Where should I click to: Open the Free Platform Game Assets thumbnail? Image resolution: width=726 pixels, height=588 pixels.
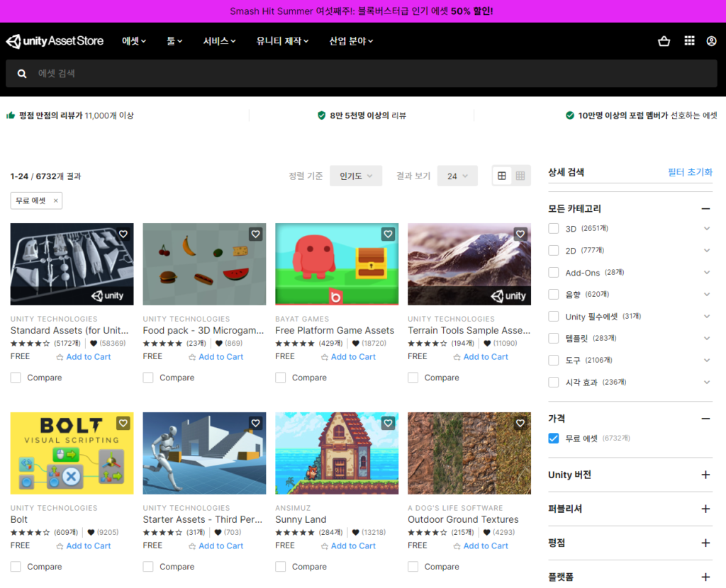pyautogui.click(x=337, y=264)
